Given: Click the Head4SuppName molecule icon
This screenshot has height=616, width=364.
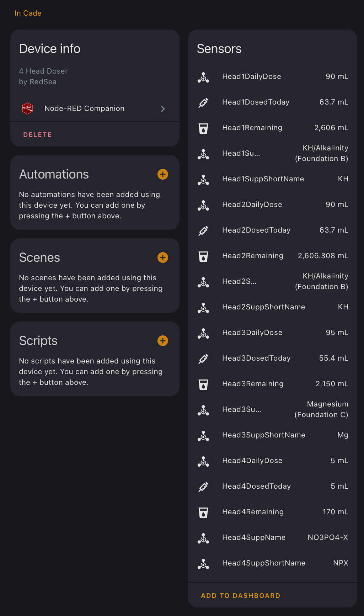Looking at the screenshot, I should (x=203, y=538).
